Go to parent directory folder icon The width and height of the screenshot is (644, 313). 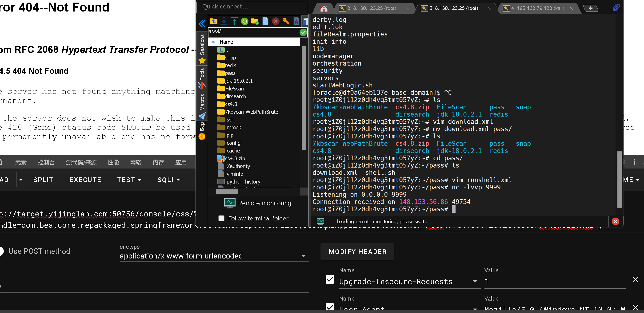(213, 21)
